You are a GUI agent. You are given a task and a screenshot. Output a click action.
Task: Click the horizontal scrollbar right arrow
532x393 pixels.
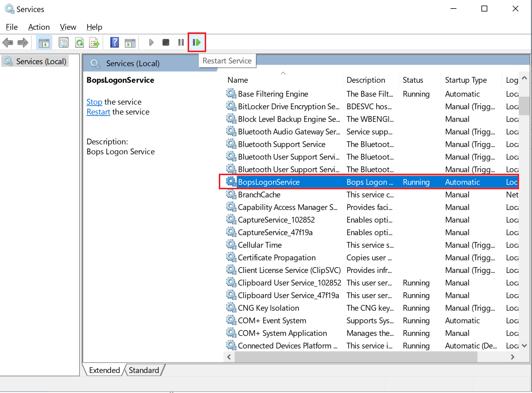click(513, 357)
